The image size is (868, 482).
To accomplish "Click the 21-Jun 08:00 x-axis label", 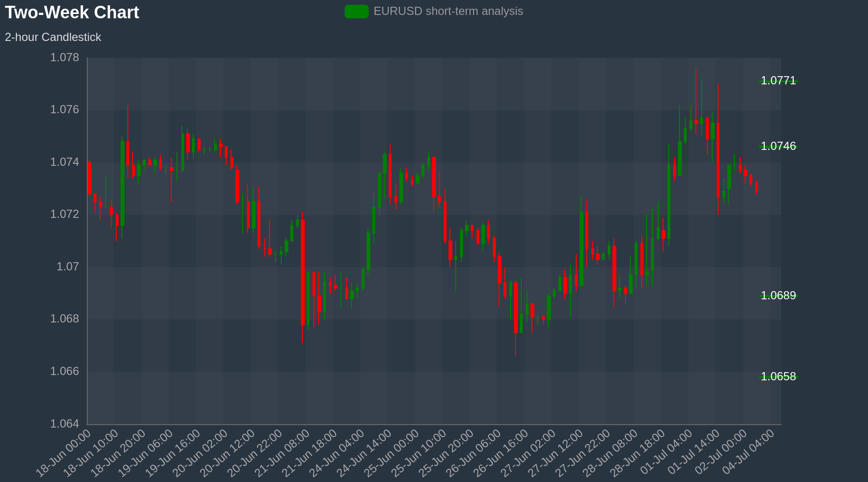I will tap(282, 454).
